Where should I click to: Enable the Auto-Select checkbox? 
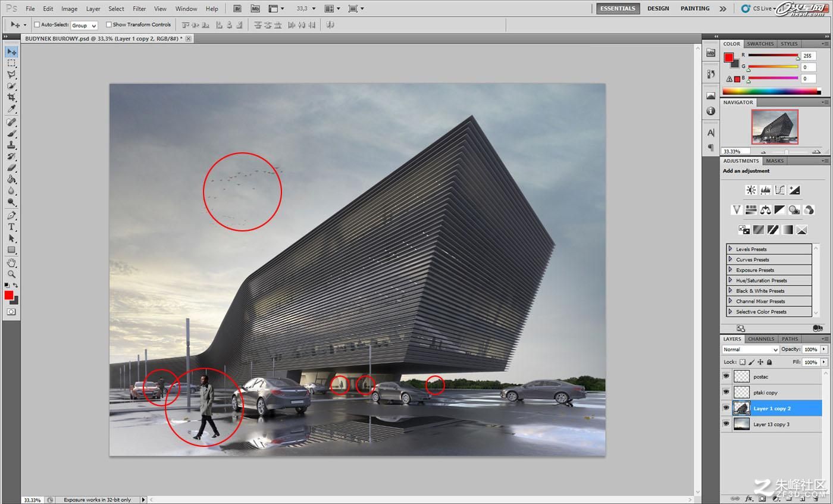tap(37, 24)
